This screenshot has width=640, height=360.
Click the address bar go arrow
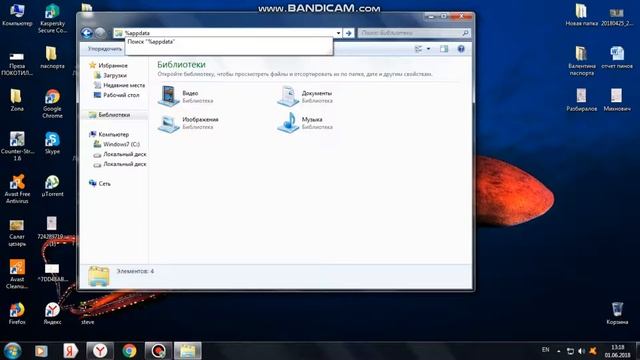[348, 33]
